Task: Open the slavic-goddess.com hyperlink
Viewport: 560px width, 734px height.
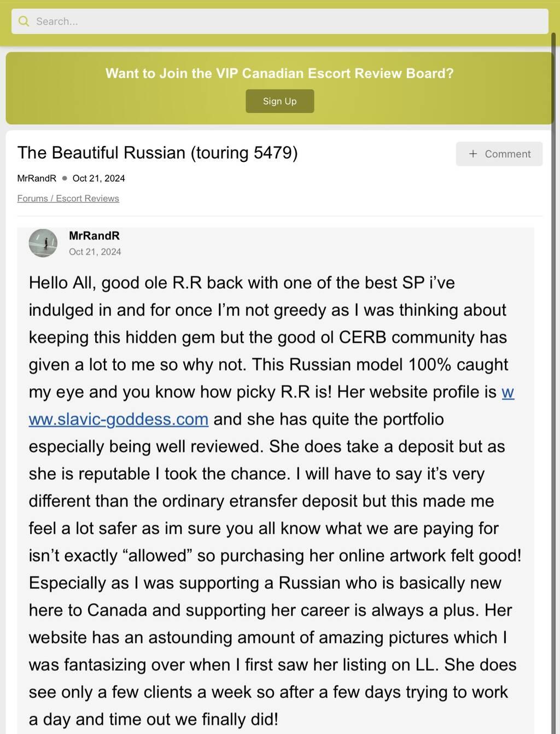Action: 119,420
